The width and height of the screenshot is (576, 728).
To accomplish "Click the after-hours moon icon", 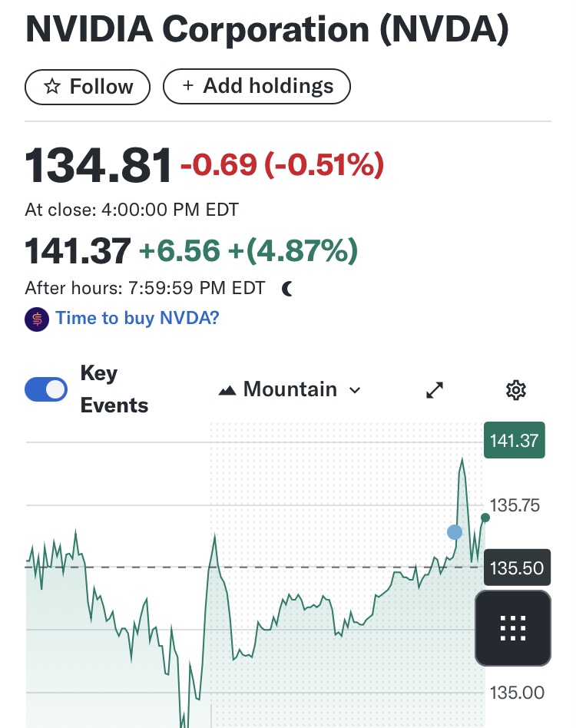I will click(287, 289).
